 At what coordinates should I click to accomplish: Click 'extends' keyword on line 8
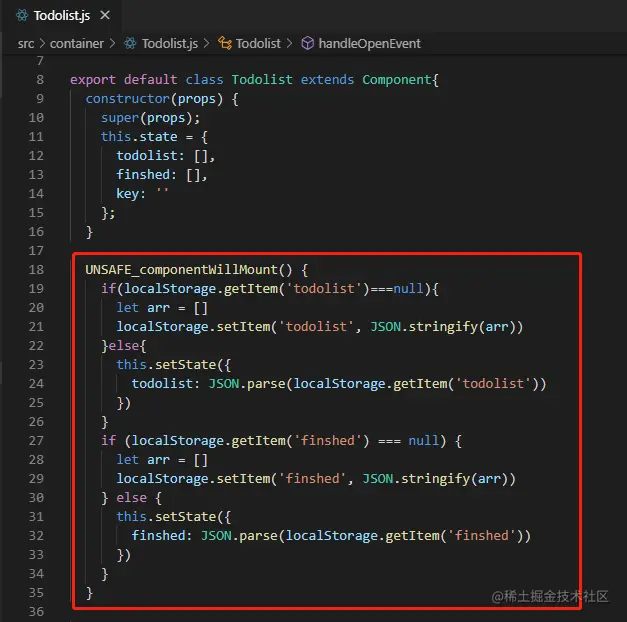pos(327,80)
